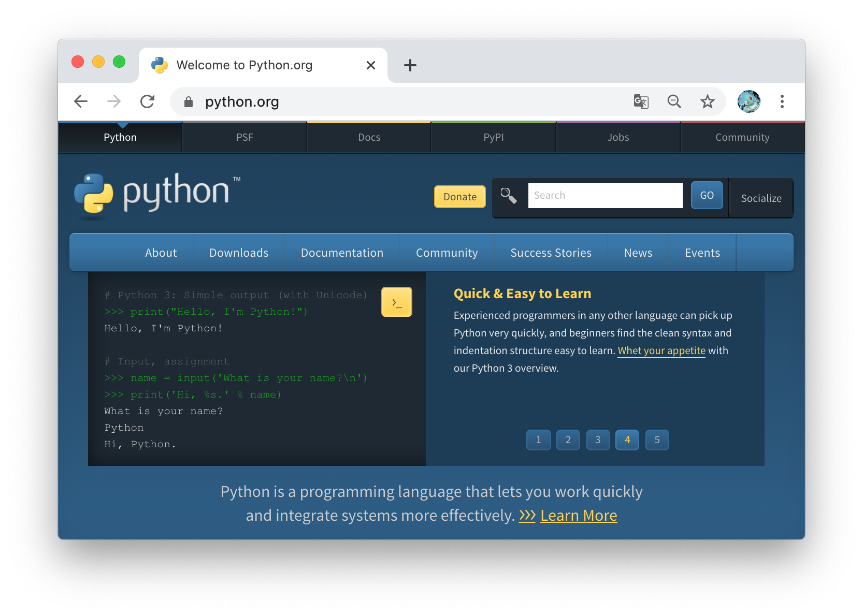Screen dimensions: 863x616
Task: Go to slide 4 of the carousel
Action: pos(627,440)
